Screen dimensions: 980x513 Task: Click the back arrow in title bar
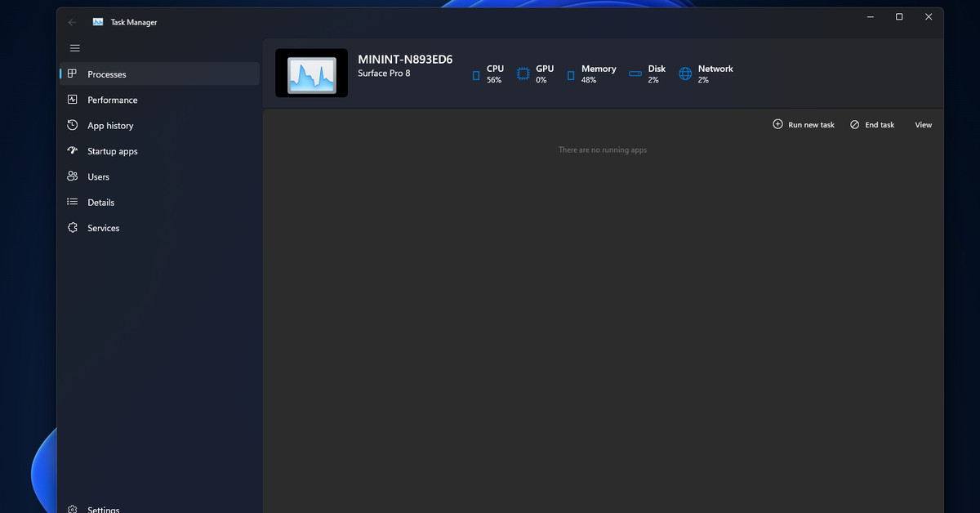(73, 22)
